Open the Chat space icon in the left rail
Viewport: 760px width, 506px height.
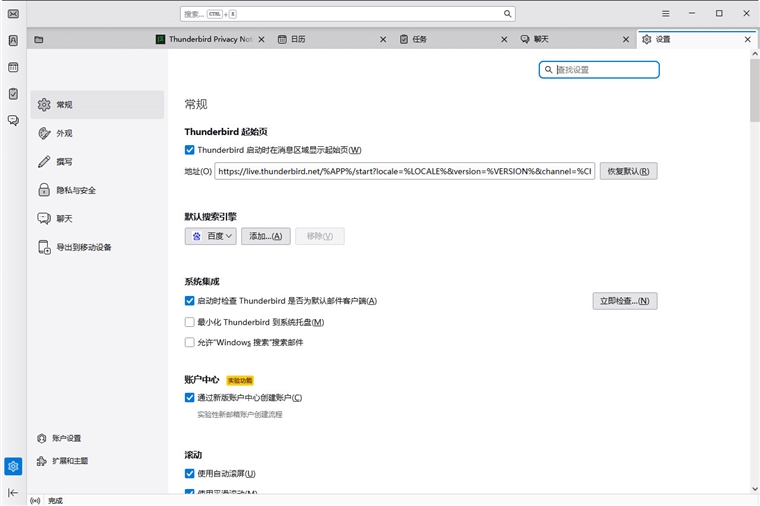[x=13, y=120]
